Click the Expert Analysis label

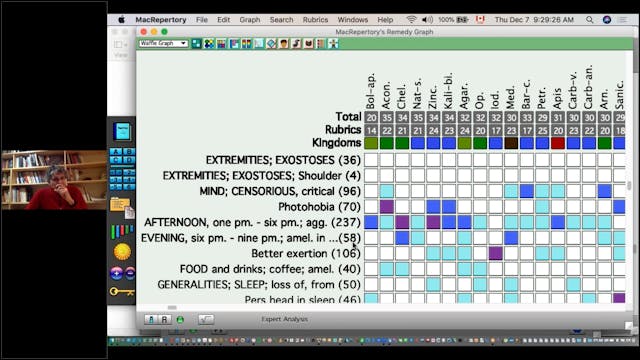coord(284,319)
